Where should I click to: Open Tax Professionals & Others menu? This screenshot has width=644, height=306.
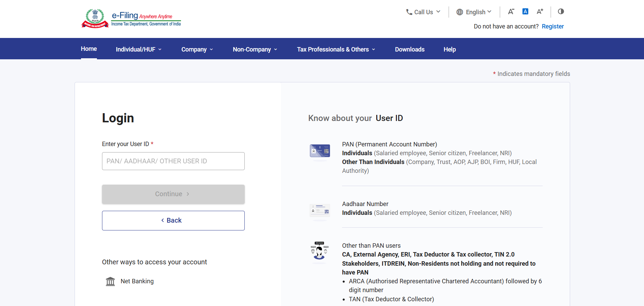tap(336, 49)
